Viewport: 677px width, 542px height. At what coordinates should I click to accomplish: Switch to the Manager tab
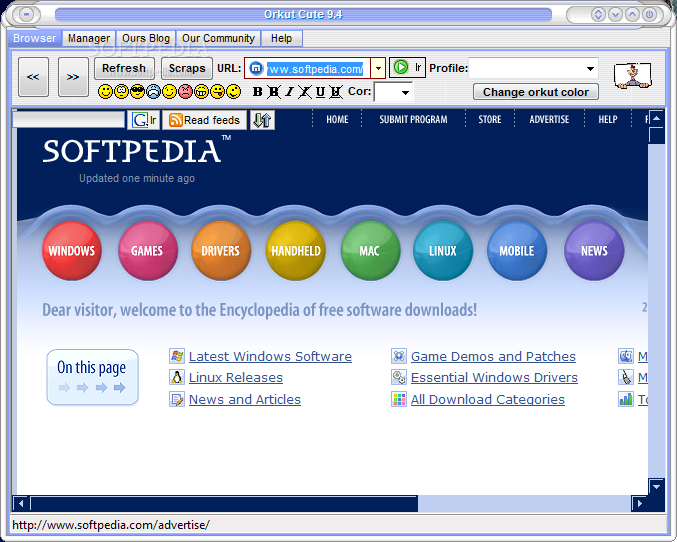tap(89, 38)
